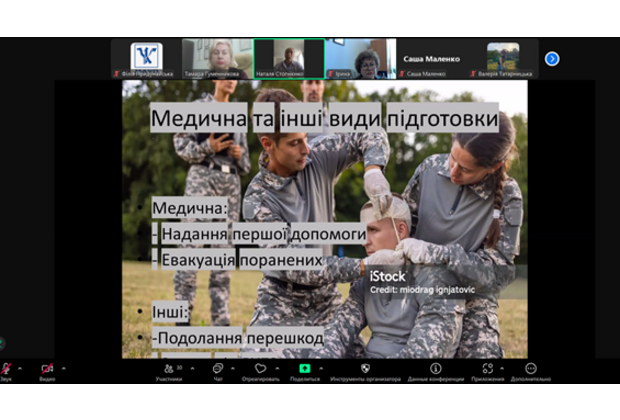Click the slide heading Інші:
Viewport: 620px width, 420px height.
(170, 312)
